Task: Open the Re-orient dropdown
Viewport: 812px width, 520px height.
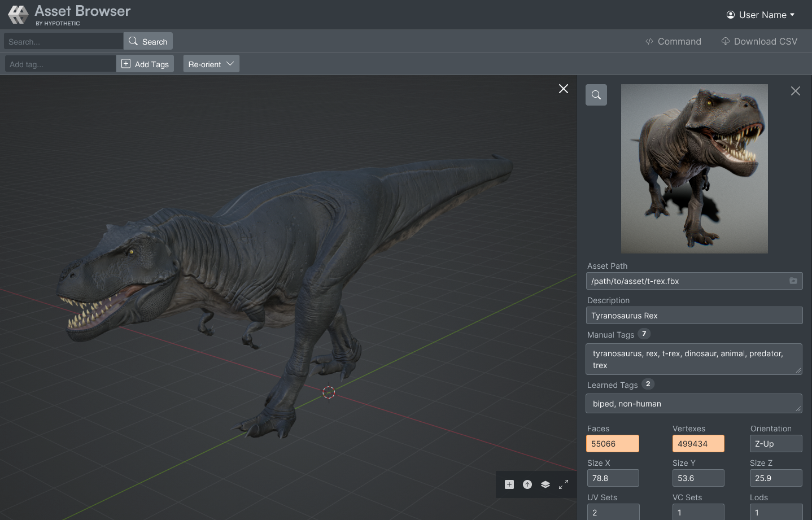Action: click(x=211, y=64)
